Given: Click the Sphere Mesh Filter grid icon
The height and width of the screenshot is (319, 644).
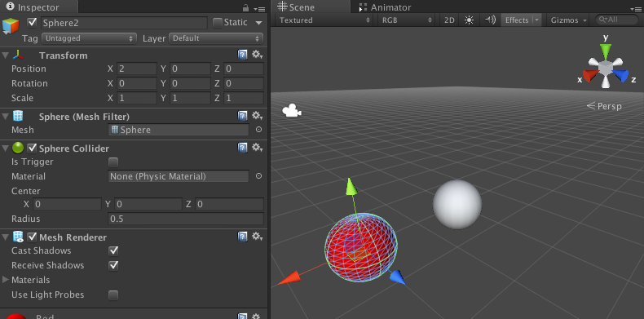Looking at the screenshot, I should click(18, 117).
